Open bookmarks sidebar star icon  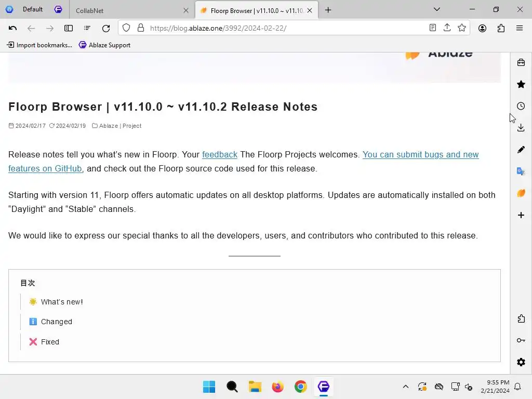click(x=521, y=84)
